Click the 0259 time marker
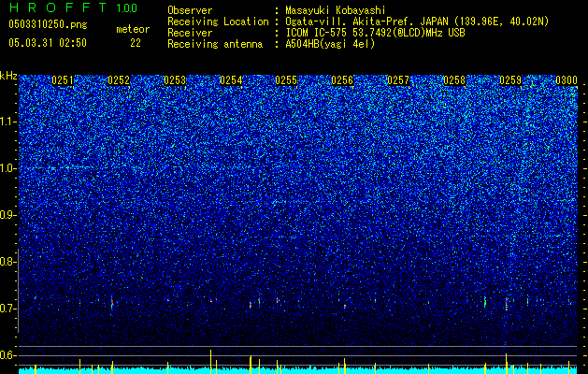The width and height of the screenshot is (588, 374). [510, 80]
